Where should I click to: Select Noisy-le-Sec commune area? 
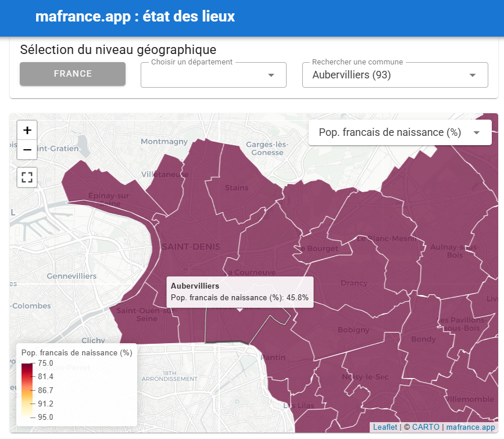365,377
